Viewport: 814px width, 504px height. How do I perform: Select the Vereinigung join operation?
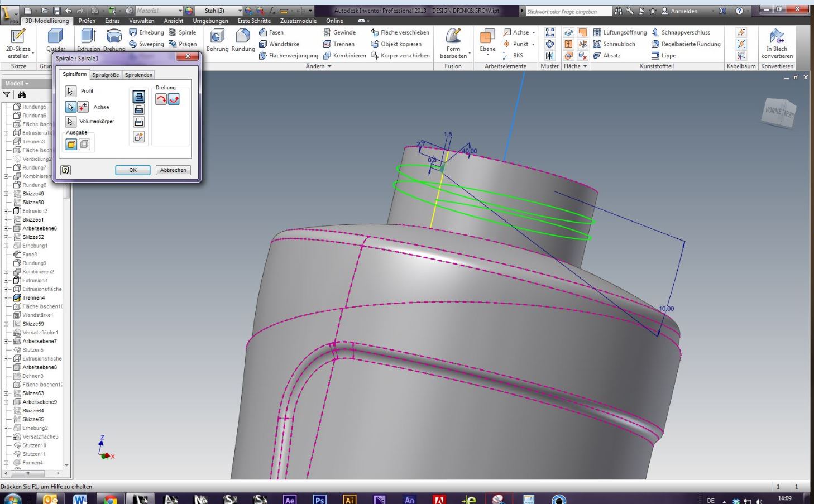pos(139,97)
